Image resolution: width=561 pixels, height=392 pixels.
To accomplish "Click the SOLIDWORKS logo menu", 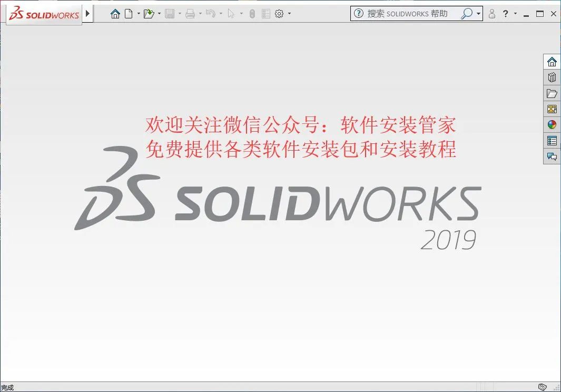I will pos(44,14).
